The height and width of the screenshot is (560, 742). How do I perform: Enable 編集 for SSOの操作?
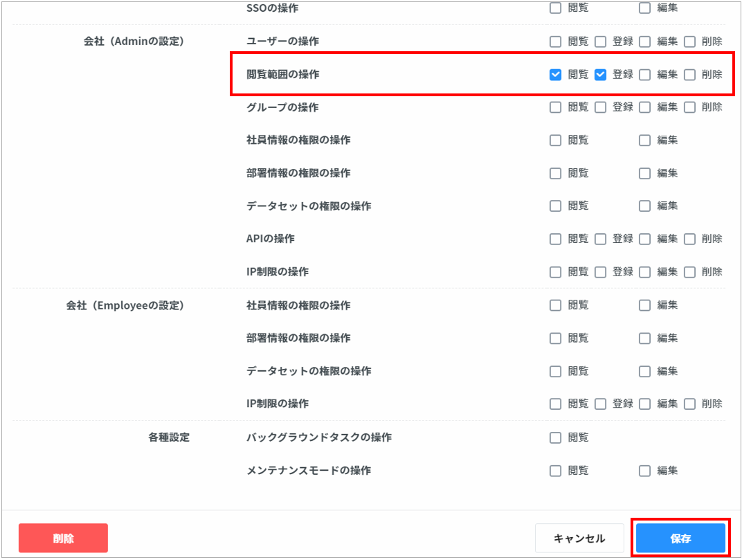coord(645,8)
